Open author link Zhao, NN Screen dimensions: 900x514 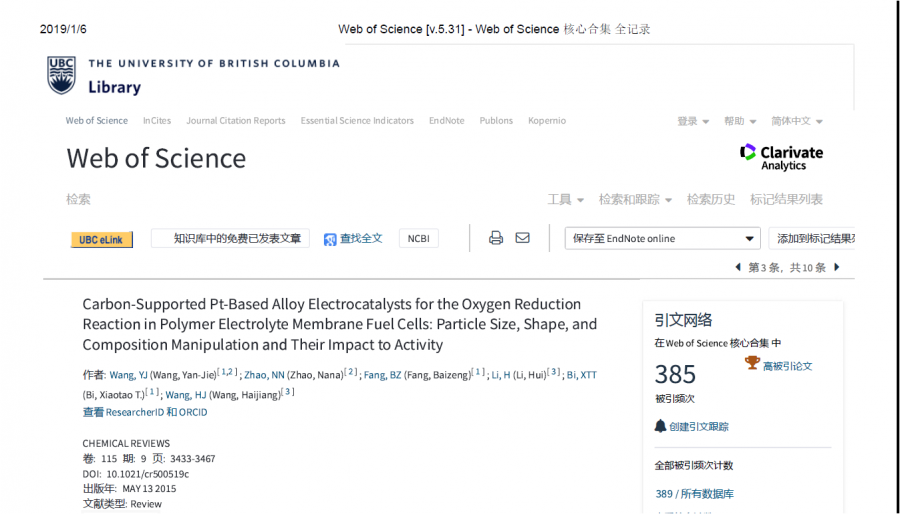[x=263, y=375]
